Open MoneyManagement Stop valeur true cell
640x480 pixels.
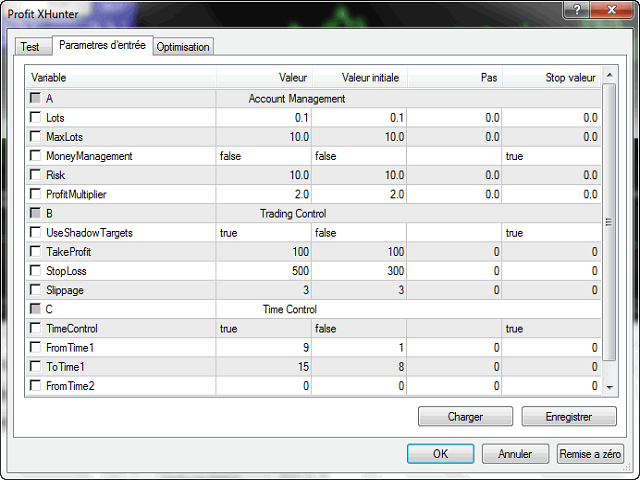551,156
